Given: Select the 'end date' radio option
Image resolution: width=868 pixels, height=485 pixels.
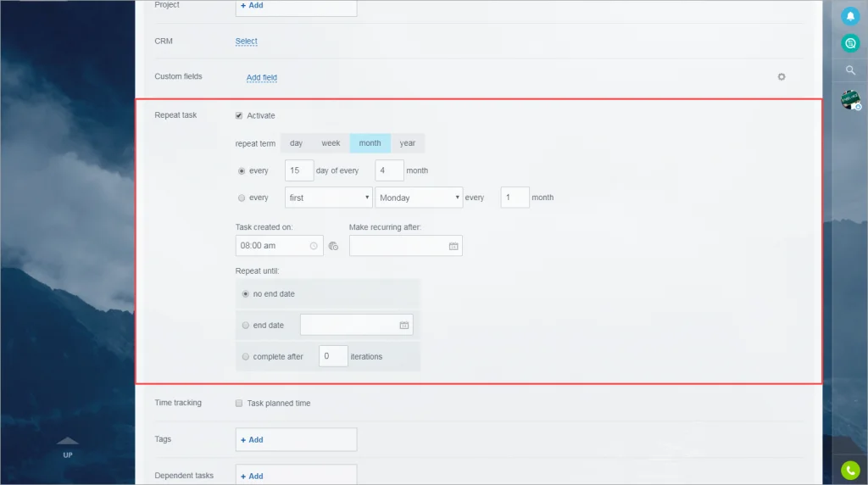Looking at the screenshot, I should 246,326.
